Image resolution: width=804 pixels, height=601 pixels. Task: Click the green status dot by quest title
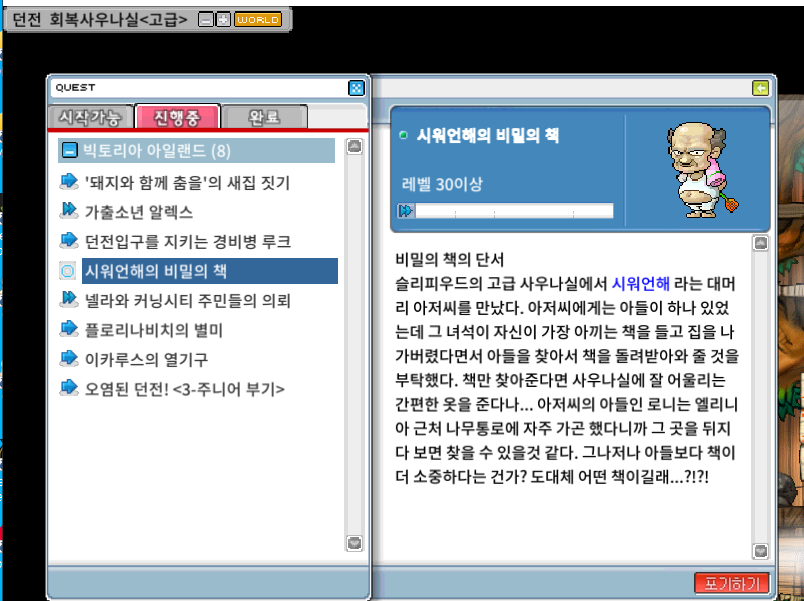(x=404, y=135)
